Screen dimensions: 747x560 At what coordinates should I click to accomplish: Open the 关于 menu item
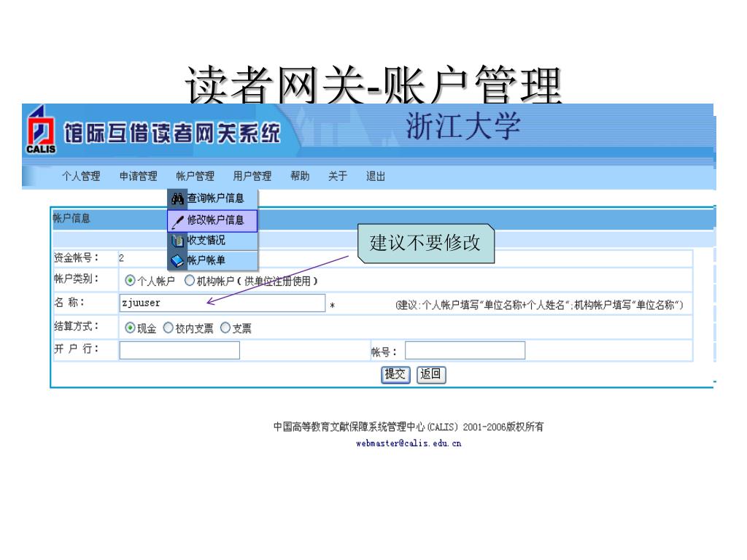pyautogui.click(x=338, y=176)
